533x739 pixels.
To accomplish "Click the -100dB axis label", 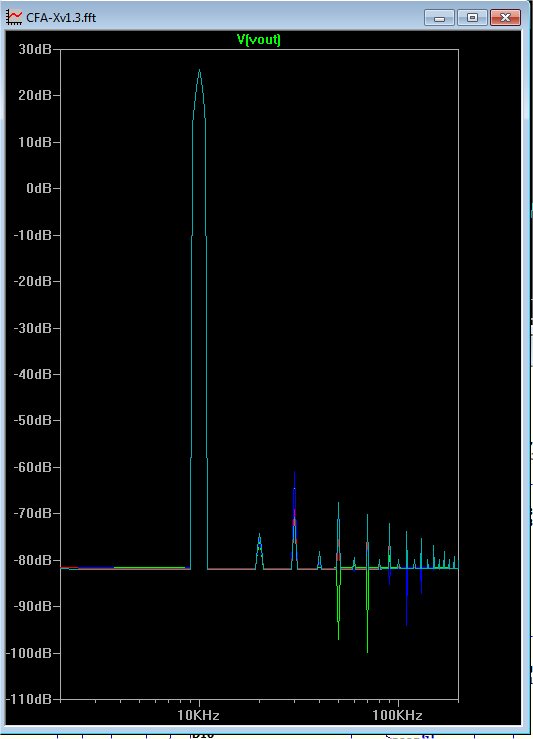I will click(x=30, y=653).
